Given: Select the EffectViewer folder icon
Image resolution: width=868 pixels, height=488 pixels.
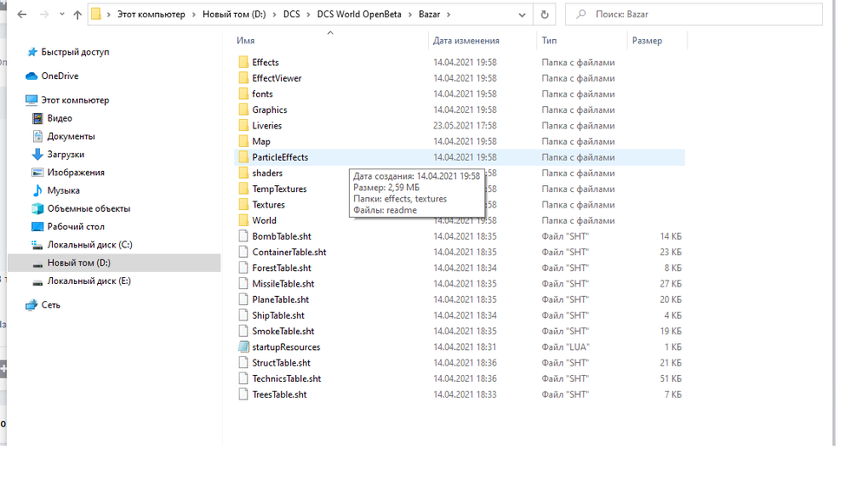Looking at the screenshot, I should (x=244, y=78).
